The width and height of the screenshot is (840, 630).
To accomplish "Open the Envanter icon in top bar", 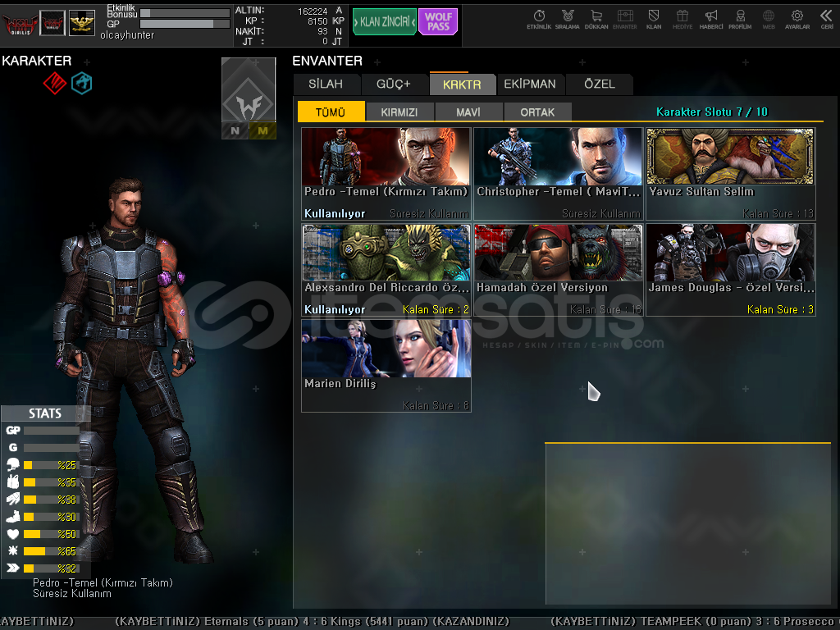I will [624, 20].
